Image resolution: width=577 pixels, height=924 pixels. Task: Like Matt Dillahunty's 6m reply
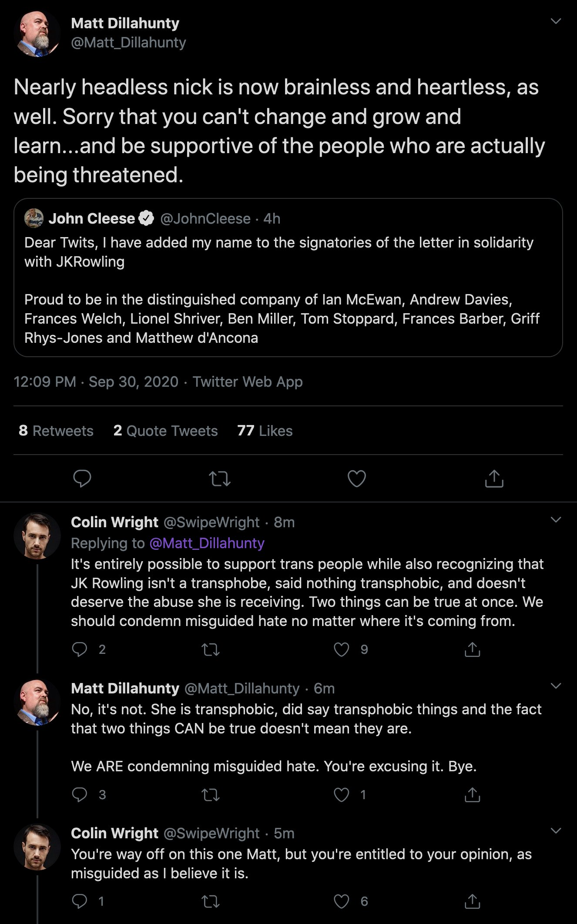tap(341, 795)
